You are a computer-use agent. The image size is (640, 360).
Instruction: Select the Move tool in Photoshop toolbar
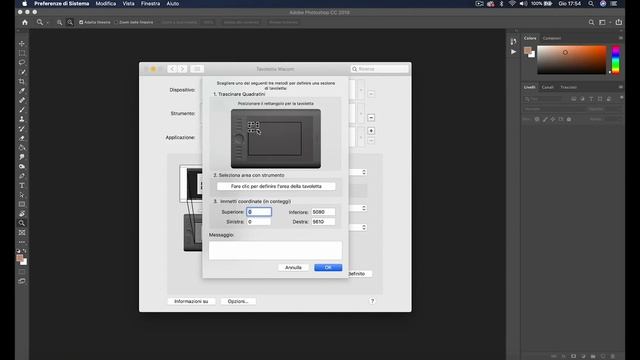click(x=22, y=43)
